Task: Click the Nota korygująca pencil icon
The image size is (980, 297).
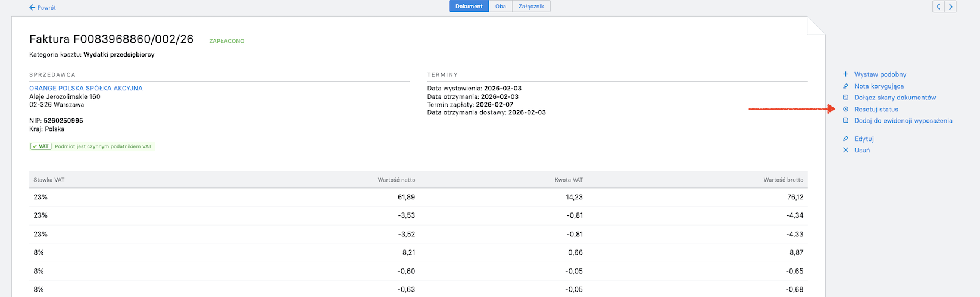Action: pyautogui.click(x=845, y=86)
